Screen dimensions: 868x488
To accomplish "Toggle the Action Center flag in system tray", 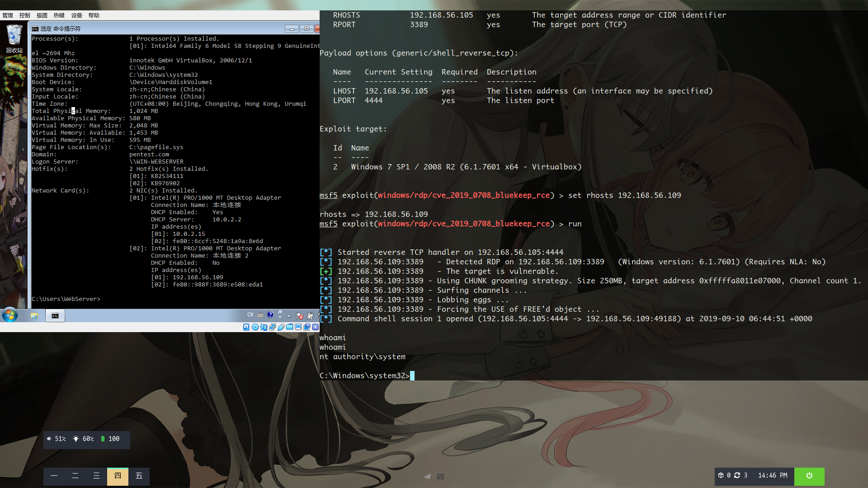I will tap(300, 315).
